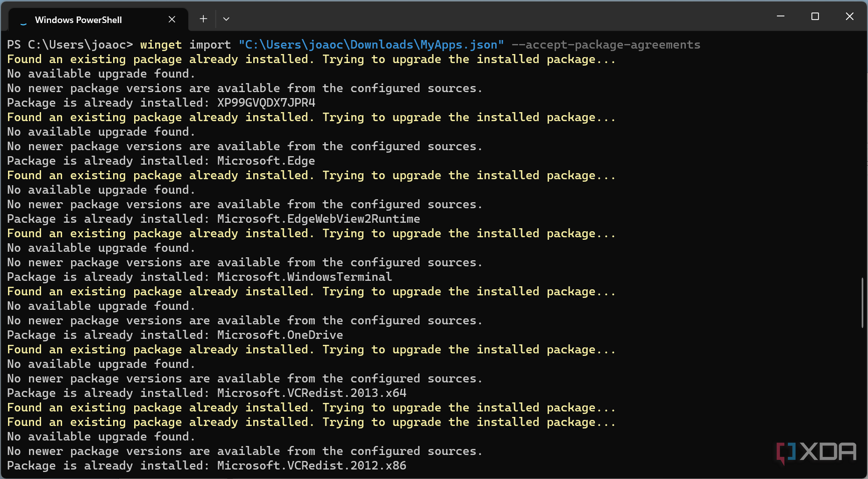Click the package ID XP99GVQDX7JPR4
The height and width of the screenshot is (479, 868).
[266, 103]
